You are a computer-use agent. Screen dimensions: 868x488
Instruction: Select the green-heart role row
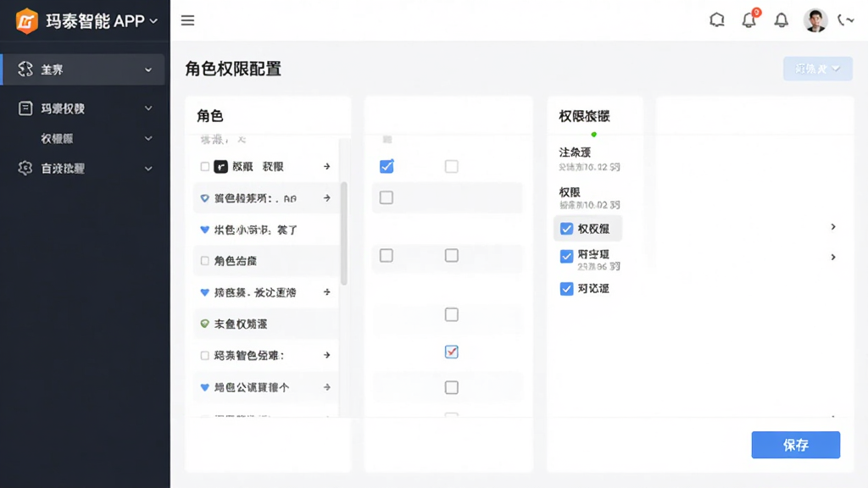[x=265, y=324]
